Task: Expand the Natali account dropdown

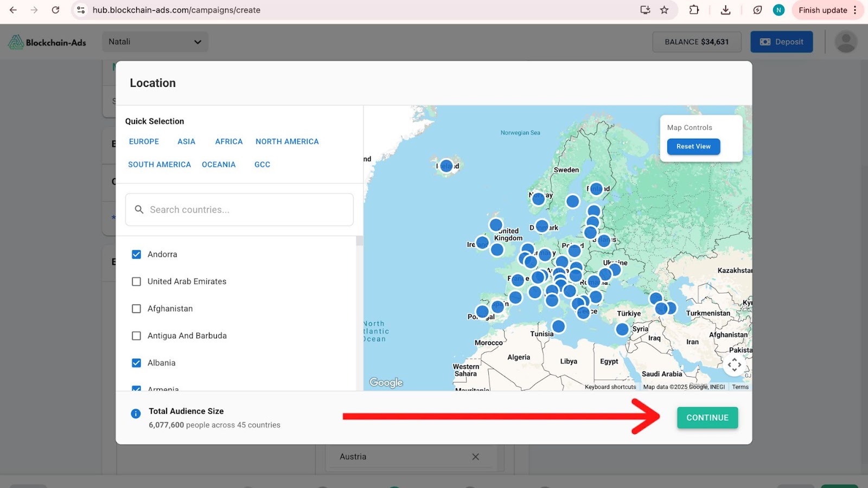Action: (x=155, y=42)
